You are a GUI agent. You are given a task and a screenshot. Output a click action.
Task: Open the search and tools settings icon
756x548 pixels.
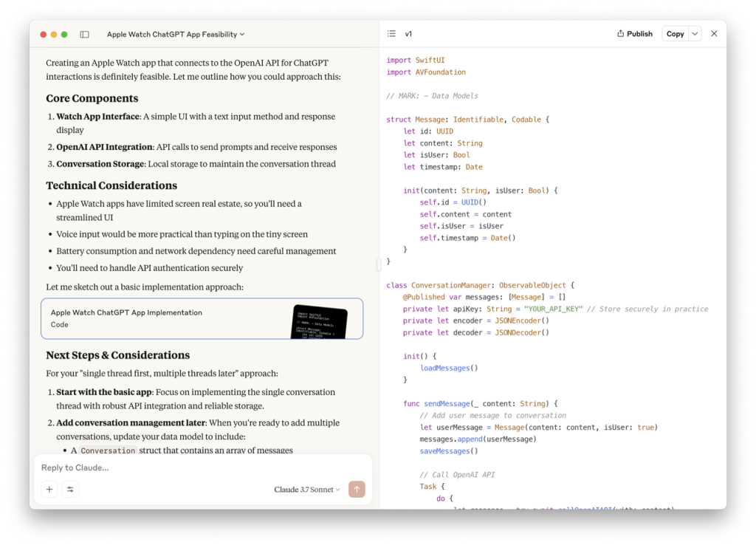[70, 489]
